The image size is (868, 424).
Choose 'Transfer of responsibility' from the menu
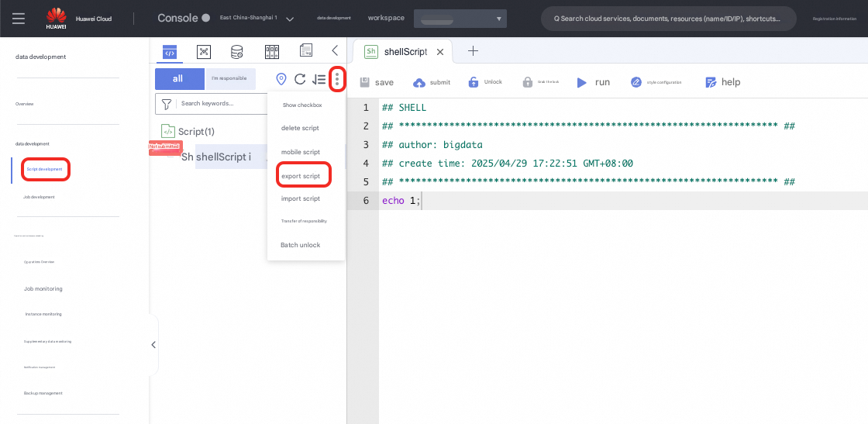[305, 221]
